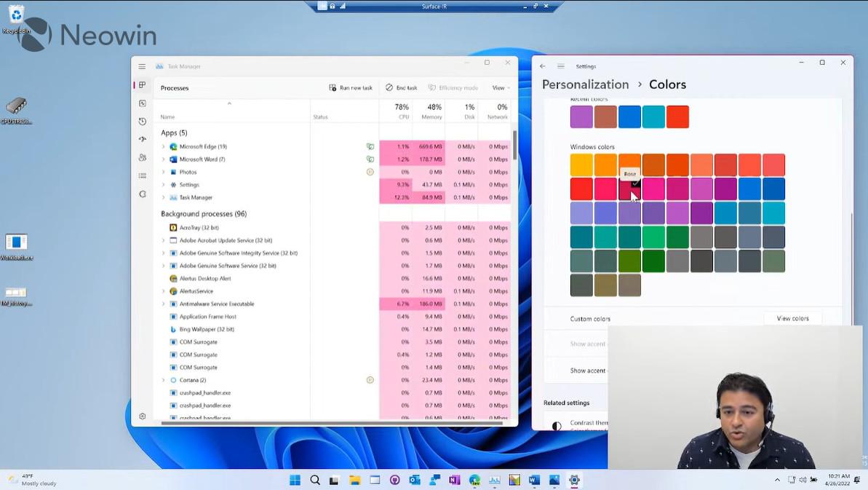Open OneNote from the taskbar
This screenshot has width=868, height=490.
(454, 480)
